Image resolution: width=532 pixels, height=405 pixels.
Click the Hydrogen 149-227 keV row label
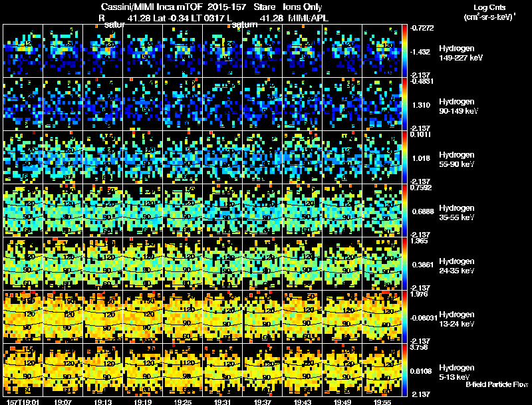point(460,53)
